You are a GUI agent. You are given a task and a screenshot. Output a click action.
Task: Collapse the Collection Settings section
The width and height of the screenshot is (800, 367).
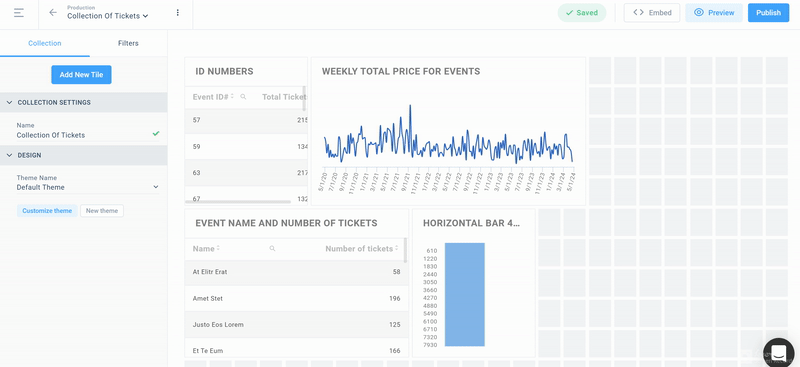point(83,103)
